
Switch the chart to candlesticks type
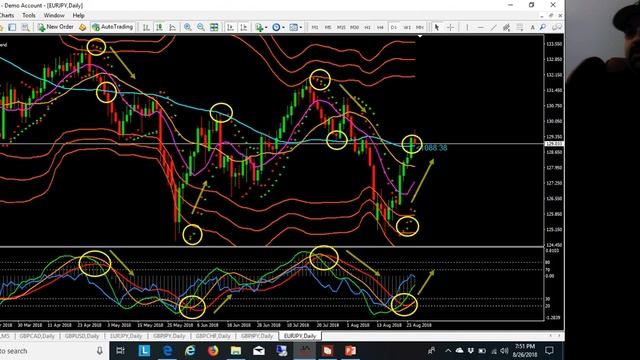point(159,27)
